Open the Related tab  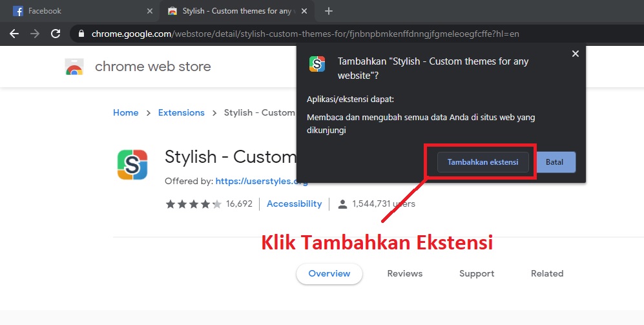pos(547,274)
